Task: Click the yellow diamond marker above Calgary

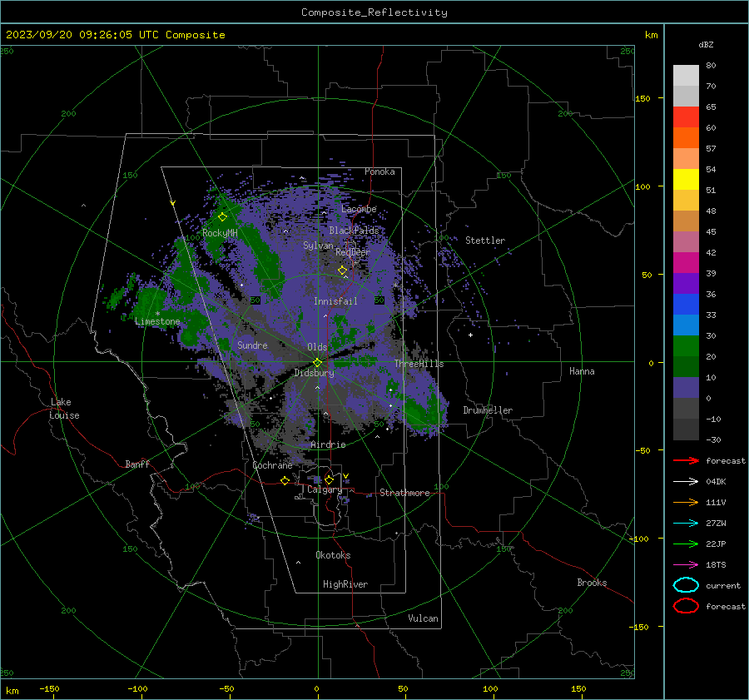Action: pos(329,479)
